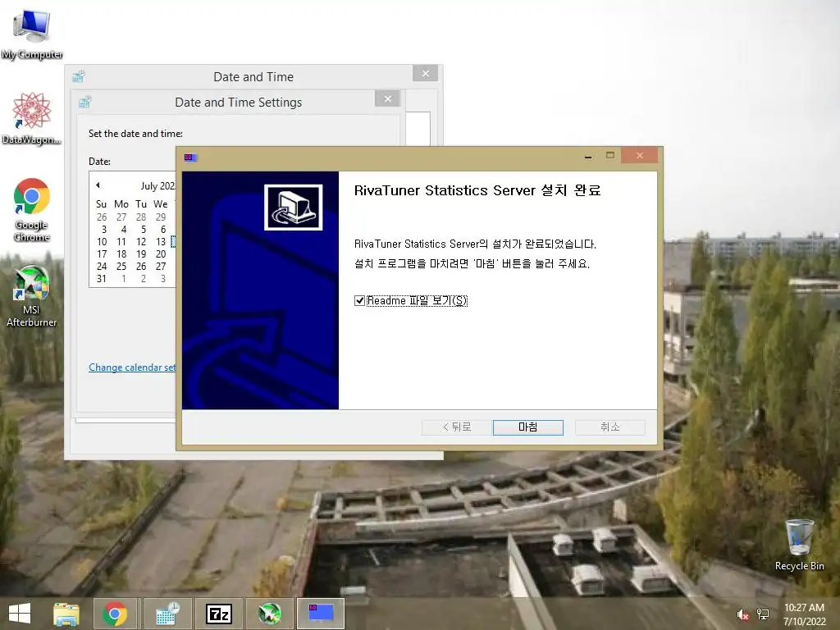Select July 12 in the calendar
This screenshot has width=840, height=630.
(141, 242)
